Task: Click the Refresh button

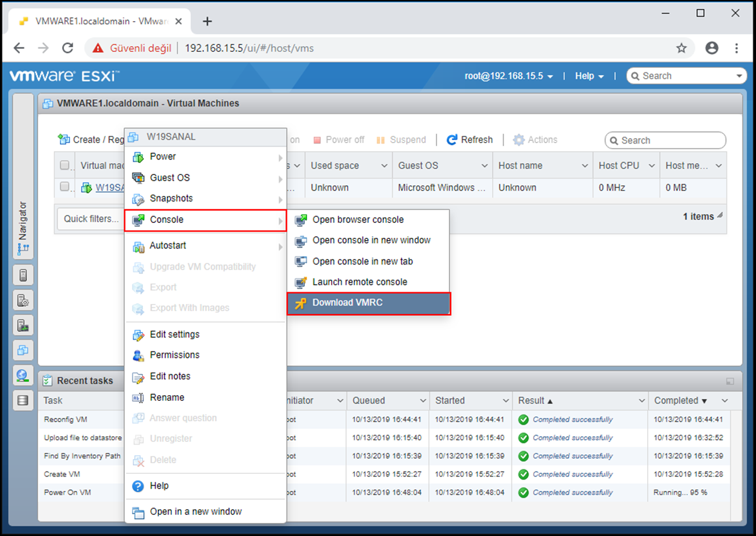Action: [x=469, y=140]
